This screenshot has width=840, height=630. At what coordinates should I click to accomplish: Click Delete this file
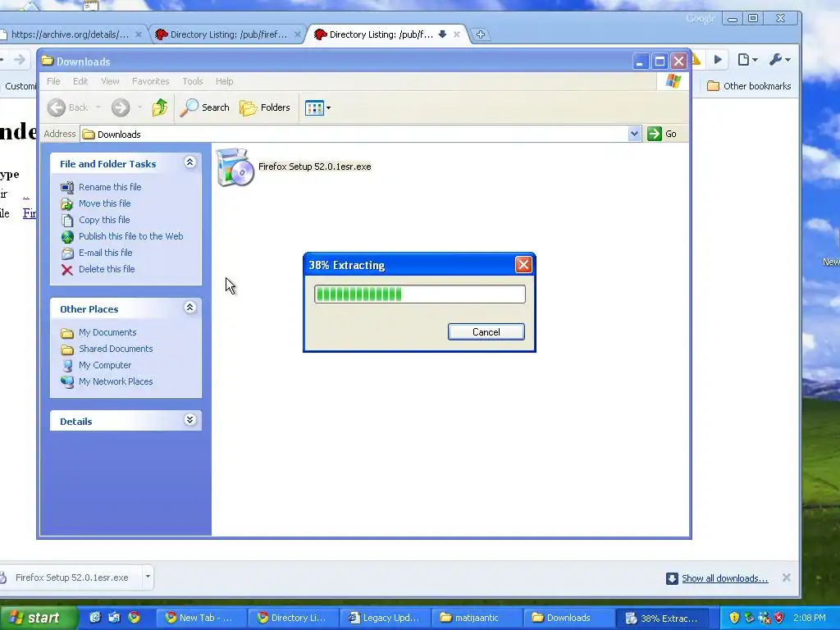coord(107,269)
